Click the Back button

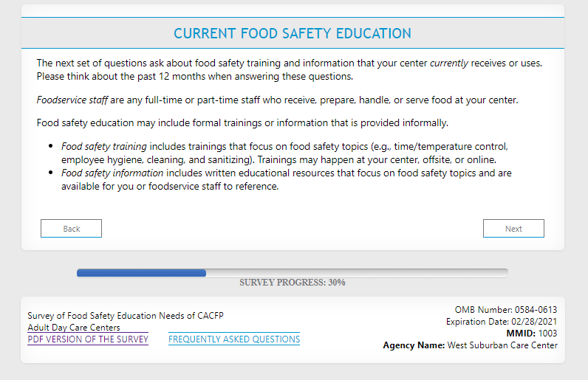click(71, 229)
